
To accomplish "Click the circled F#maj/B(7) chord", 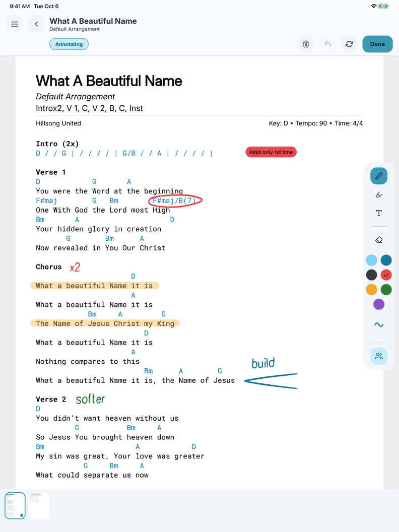I will point(175,201).
